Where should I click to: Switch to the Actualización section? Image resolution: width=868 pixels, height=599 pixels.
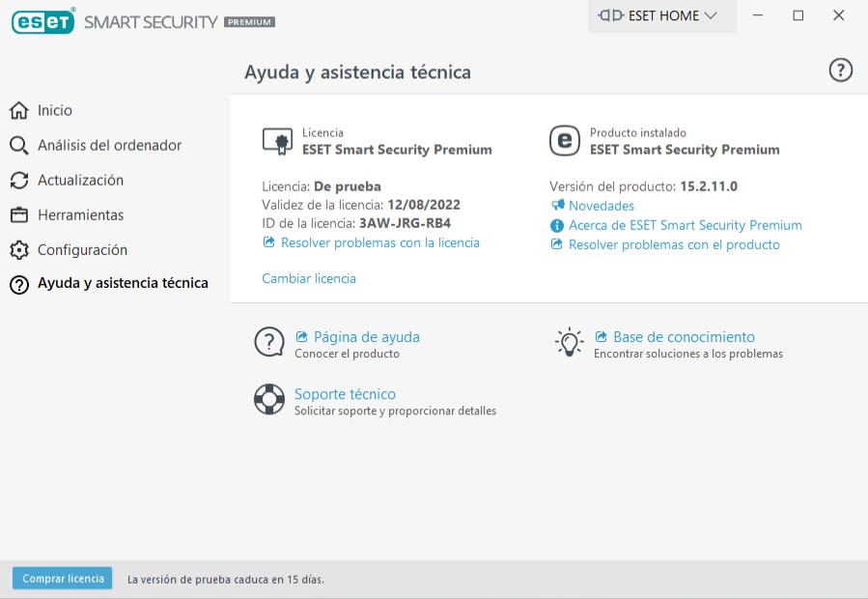click(x=80, y=180)
